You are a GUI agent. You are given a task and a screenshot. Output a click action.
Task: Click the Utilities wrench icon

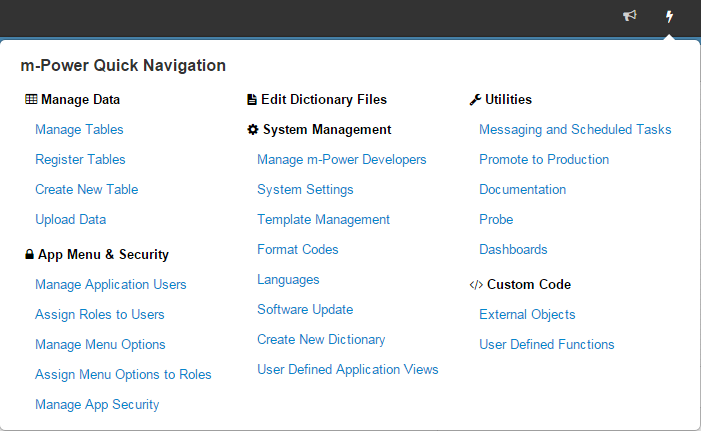[x=475, y=99]
